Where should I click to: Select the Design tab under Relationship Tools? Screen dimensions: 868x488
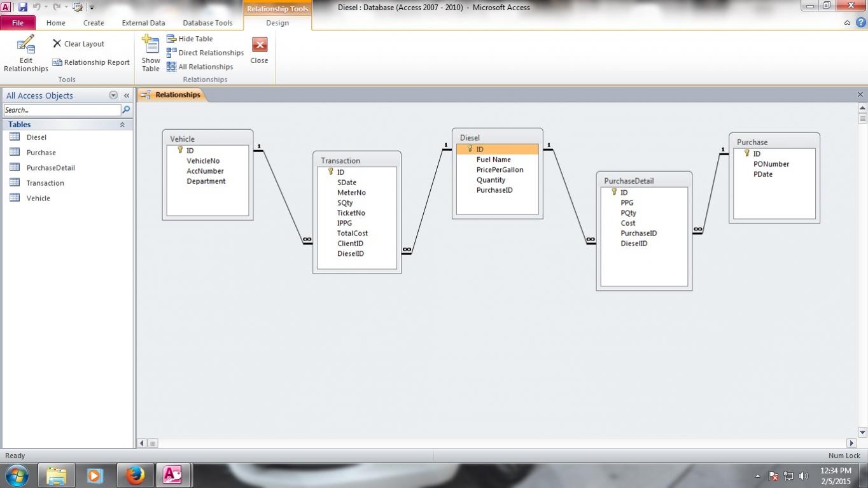pos(277,23)
